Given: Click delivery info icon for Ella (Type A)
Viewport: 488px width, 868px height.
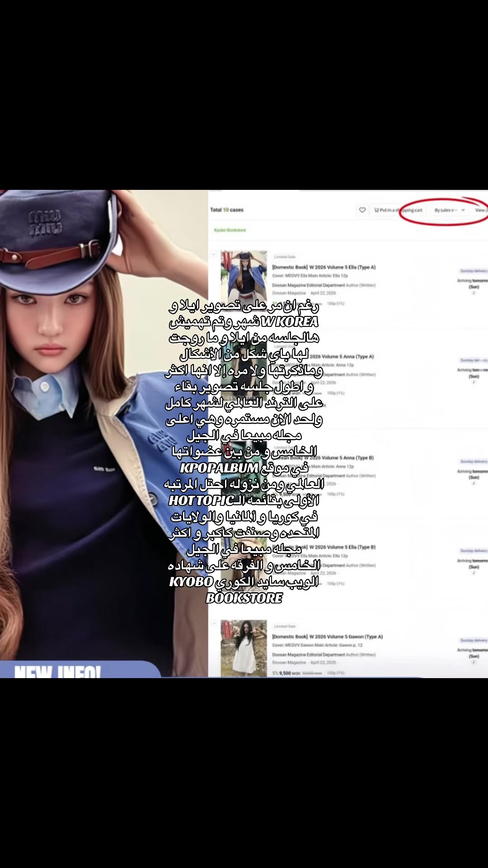Looking at the screenshot, I should point(474,293).
